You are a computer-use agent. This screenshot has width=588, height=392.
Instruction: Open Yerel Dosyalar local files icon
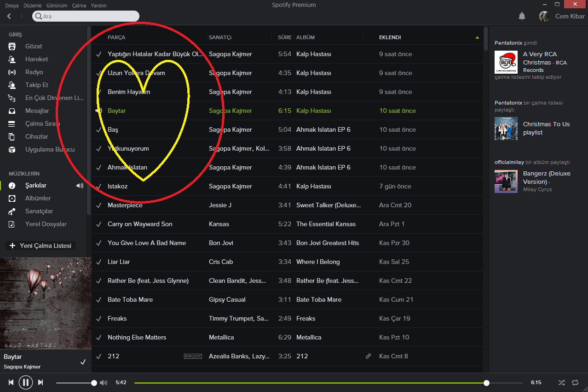(x=12, y=224)
